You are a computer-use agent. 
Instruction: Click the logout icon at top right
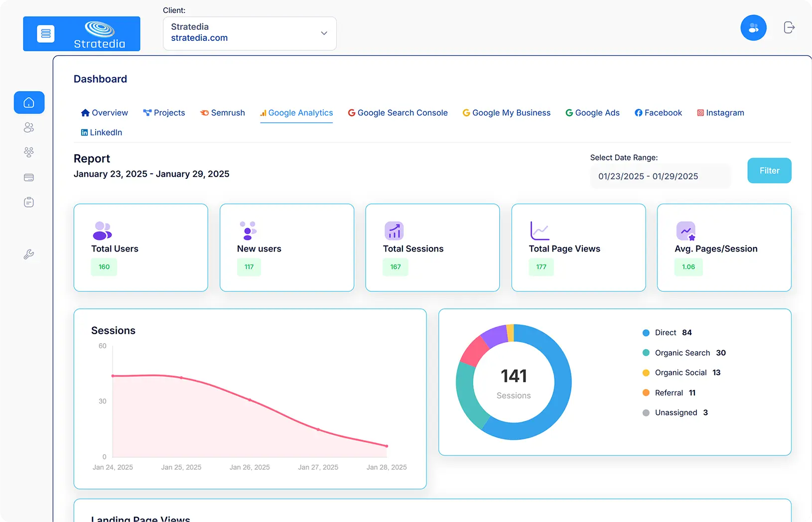tap(789, 27)
